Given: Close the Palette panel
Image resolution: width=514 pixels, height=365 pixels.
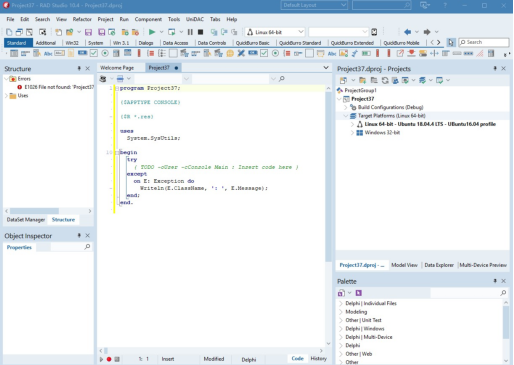Looking at the screenshot, I should [503, 281].
